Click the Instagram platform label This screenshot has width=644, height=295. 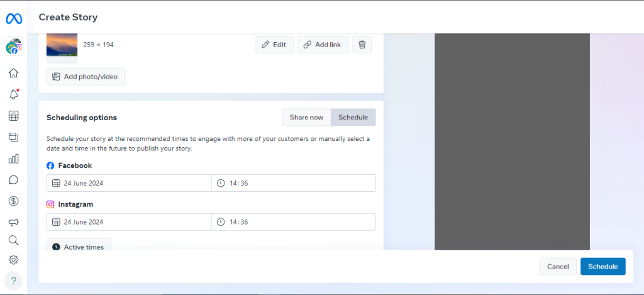(75, 204)
